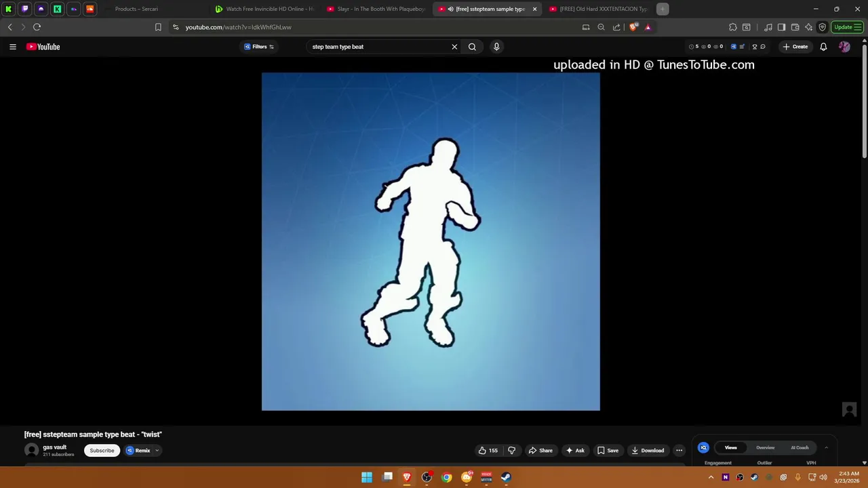Click the address bar URL
The width and height of the screenshot is (868, 488).
click(x=238, y=27)
